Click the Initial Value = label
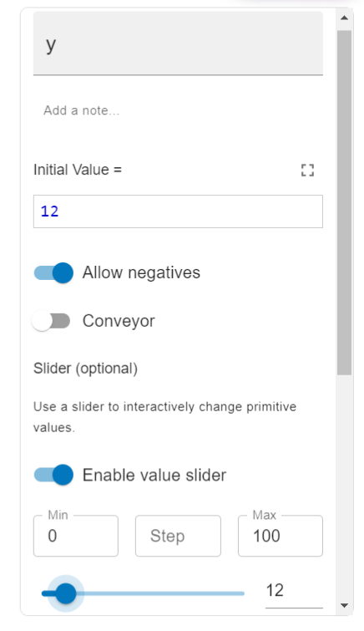The image size is (364, 631). point(78,170)
